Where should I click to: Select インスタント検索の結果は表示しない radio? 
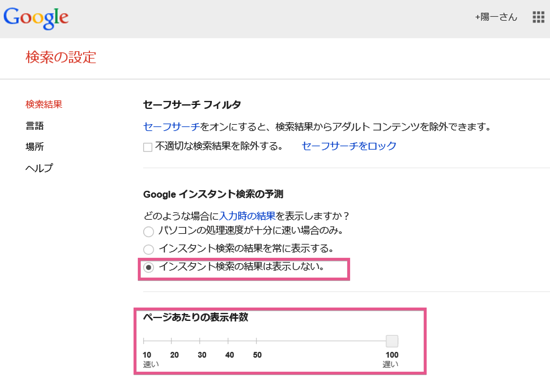(x=148, y=268)
